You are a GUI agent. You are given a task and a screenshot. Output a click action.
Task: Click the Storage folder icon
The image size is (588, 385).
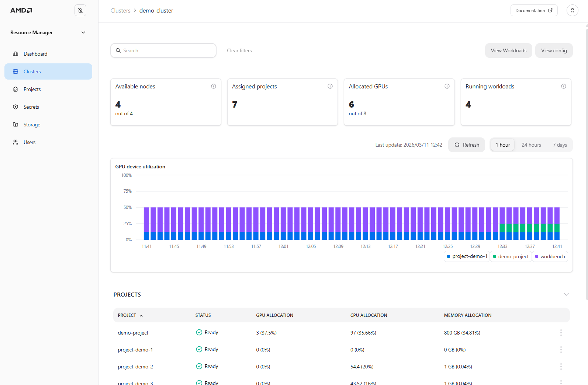(x=15, y=125)
